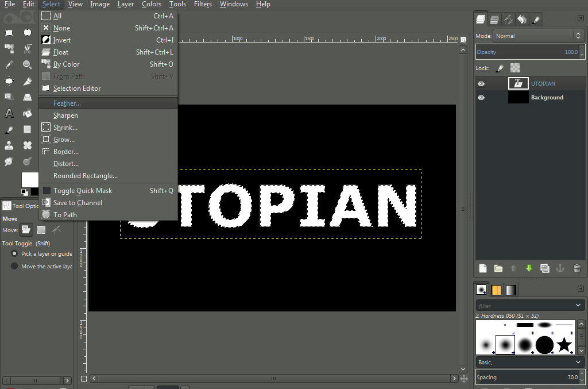Expand the brush filter dropdown arrow
The width and height of the screenshot is (588, 389).
point(578,305)
